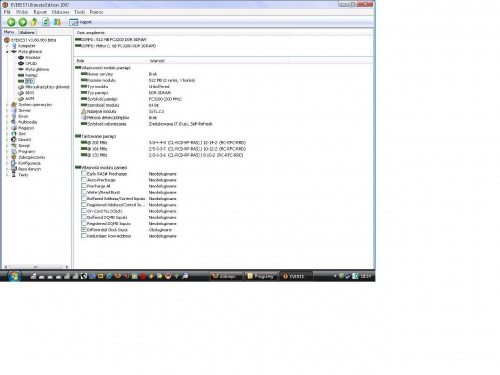Click the System operacyjny tree icon
500x375 pixels.
point(14,105)
